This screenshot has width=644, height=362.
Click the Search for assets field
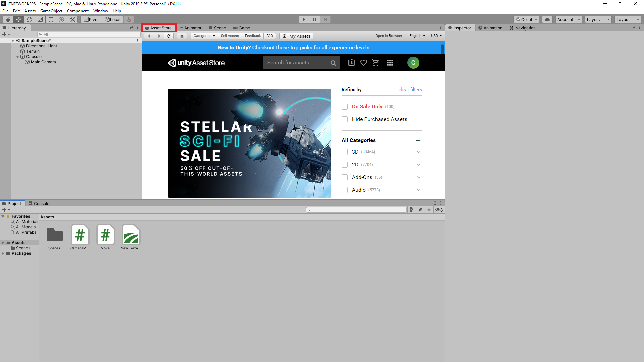(297, 63)
